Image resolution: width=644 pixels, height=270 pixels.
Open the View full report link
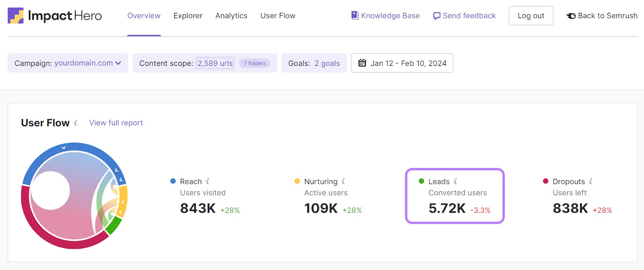[x=116, y=123]
